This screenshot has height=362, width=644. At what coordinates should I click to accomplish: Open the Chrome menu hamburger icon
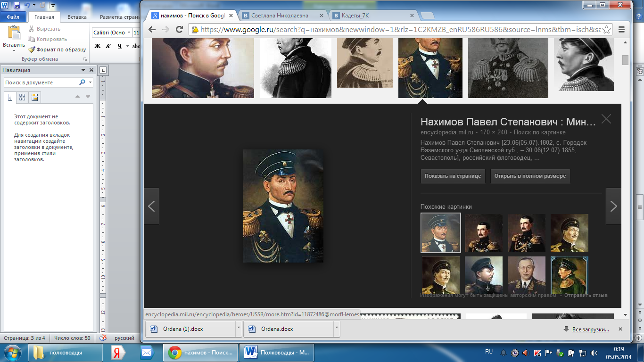(621, 29)
